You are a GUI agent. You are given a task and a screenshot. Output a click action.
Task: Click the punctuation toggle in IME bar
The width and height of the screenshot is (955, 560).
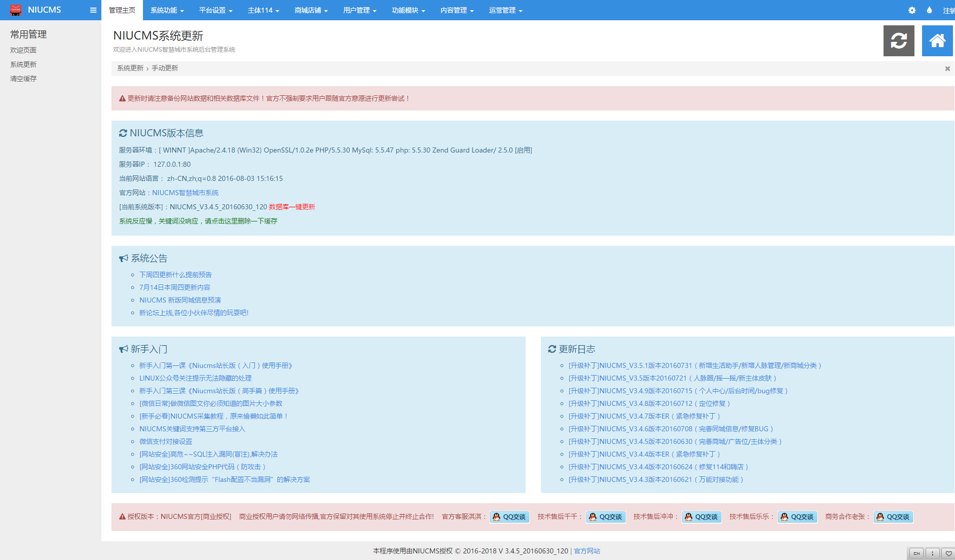pyautogui.click(x=933, y=553)
